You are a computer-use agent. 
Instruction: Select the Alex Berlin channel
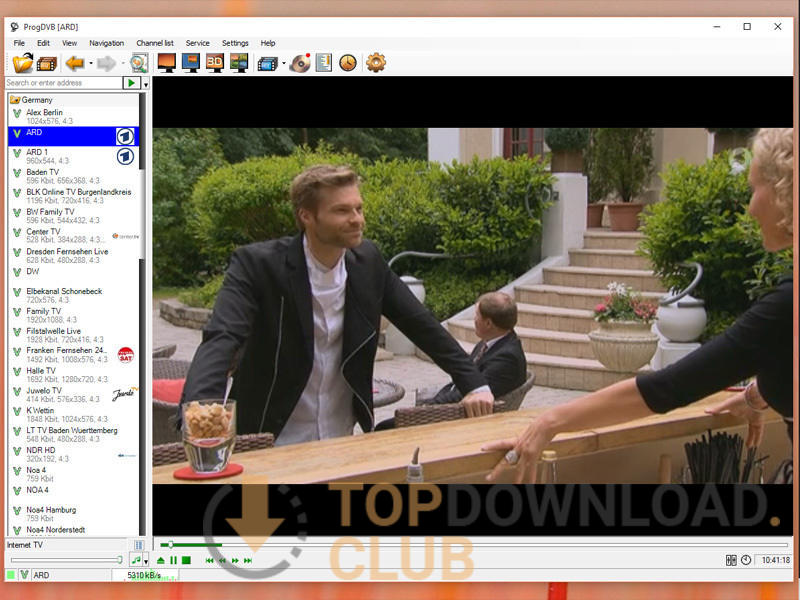73,116
